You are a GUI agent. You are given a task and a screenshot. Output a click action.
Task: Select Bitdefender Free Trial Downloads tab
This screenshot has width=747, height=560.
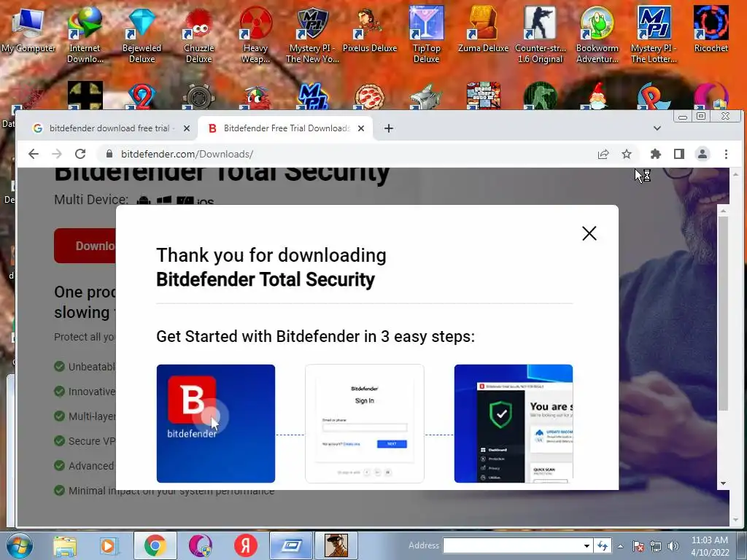[286, 128]
